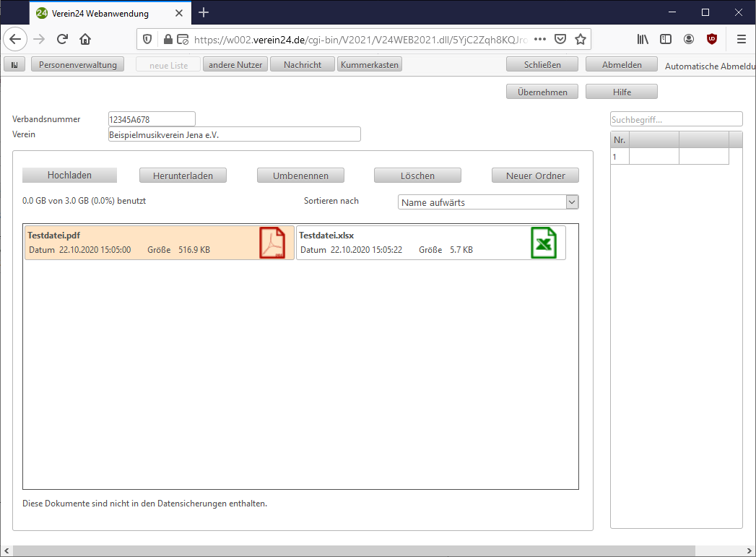Open the uBlock Origin extension icon
The width and height of the screenshot is (756, 557).
tap(712, 39)
